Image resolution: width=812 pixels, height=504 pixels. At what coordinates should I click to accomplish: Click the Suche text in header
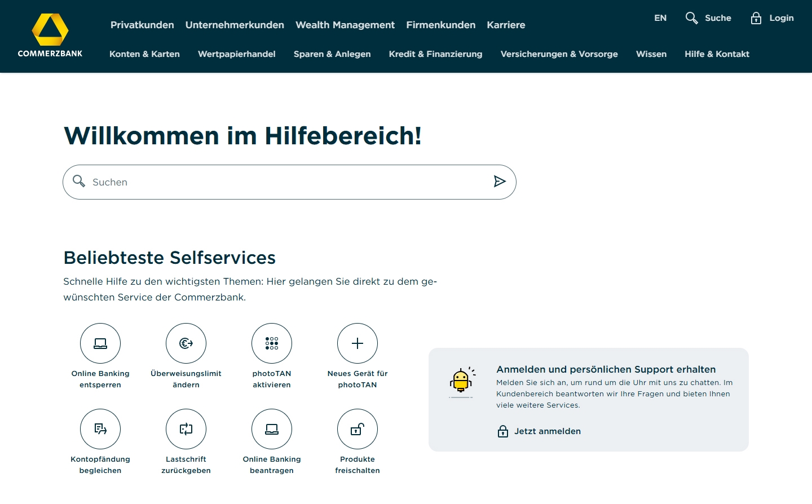pos(718,18)
